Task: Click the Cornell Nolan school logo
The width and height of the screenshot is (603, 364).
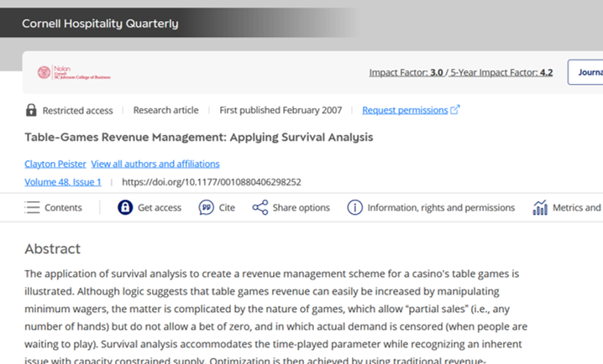Action: point(74,72)
